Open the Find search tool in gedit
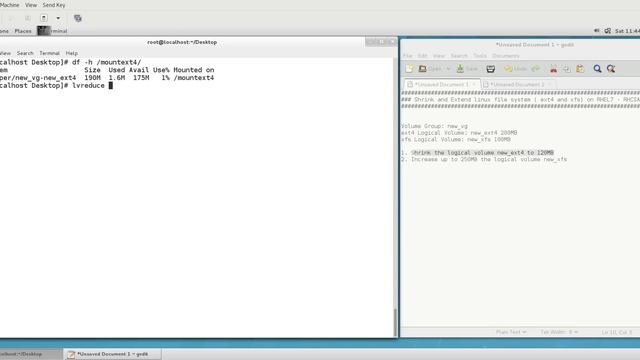This screenshot has height=360, width=640. pos(597,69)
